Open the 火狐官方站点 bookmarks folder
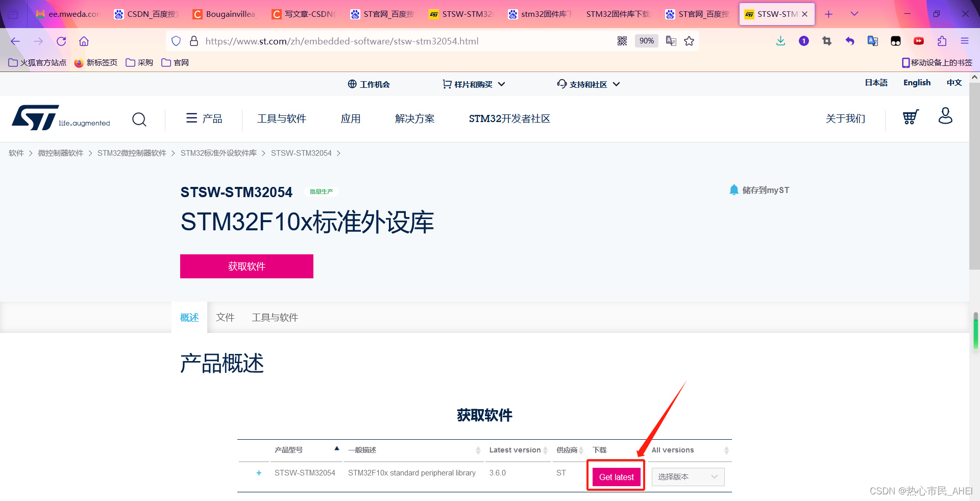 pyautogui.click(x=37, y=63)
